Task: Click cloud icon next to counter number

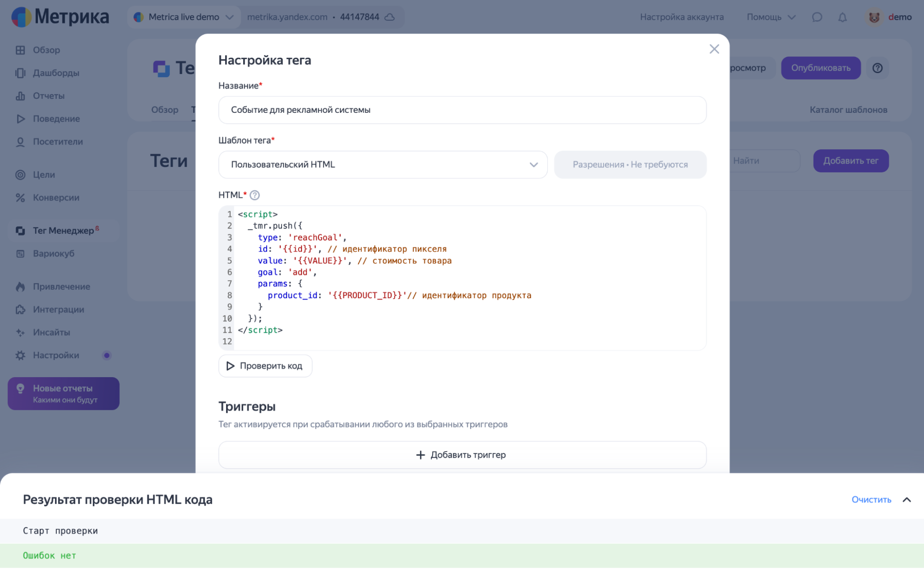Action: coord(390,17)
